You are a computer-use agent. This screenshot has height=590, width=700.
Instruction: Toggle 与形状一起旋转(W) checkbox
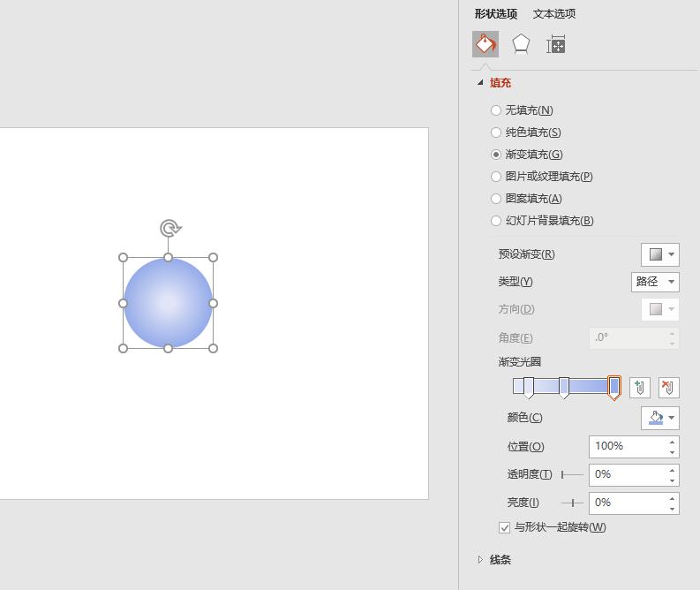point(504,527)
